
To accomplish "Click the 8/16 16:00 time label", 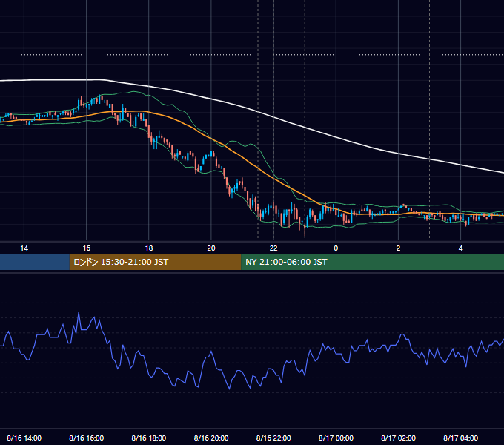I will click(x=87, y=438).
